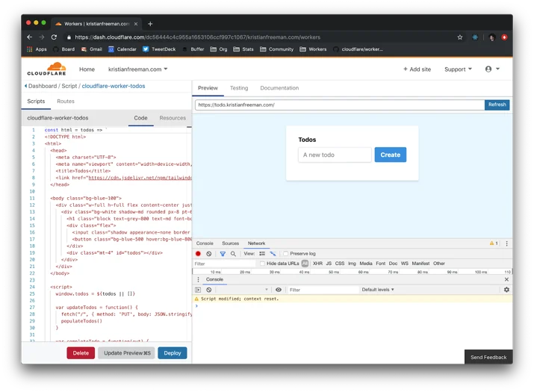Click the network timeline overview ruler

click(x=352, y=272)
